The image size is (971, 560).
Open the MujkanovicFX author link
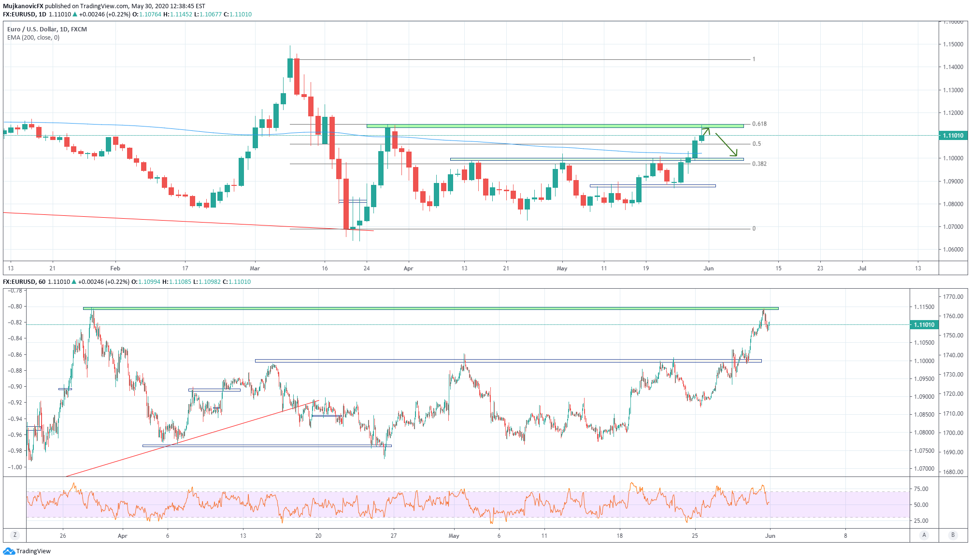pos(23,6)
